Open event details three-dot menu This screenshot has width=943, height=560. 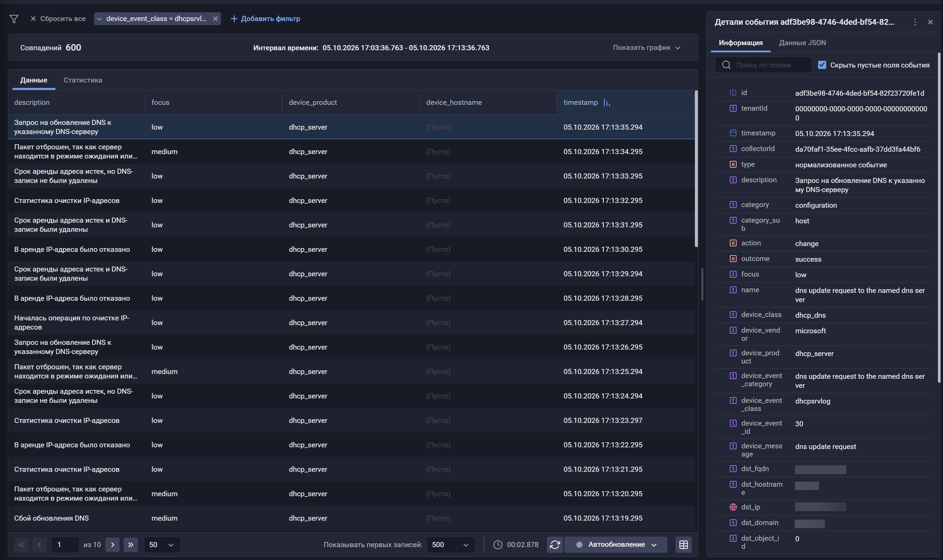(x=915, y=22)
